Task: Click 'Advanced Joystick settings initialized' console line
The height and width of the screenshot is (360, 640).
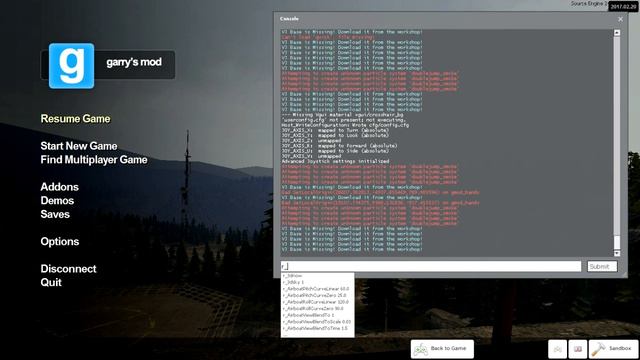Action: (x=335, y=162)
